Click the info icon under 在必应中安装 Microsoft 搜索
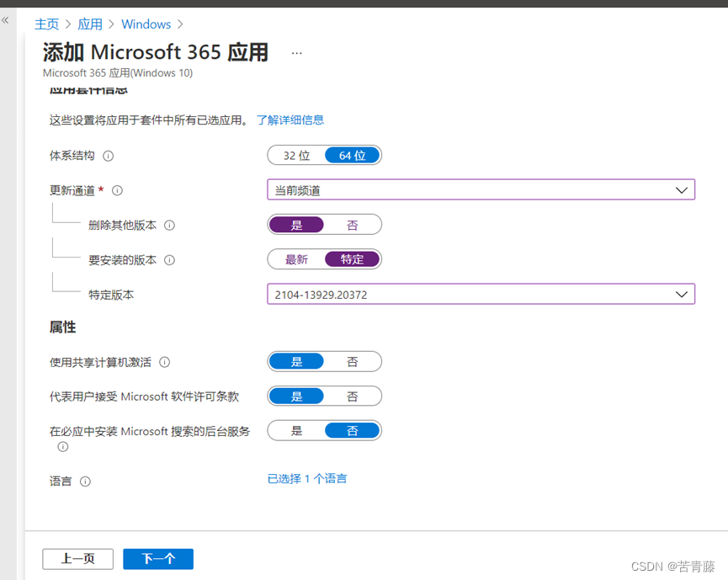The width and height of the screenshot is (728, 580). (63, 447)
